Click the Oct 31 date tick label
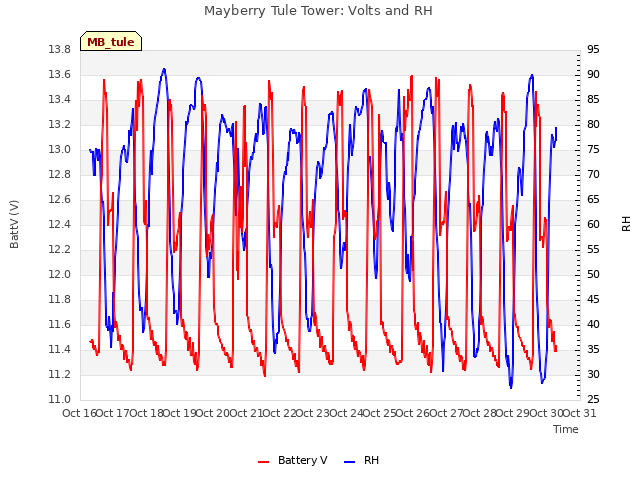Screen dimensions: 640x480 [x=580, y=413]
